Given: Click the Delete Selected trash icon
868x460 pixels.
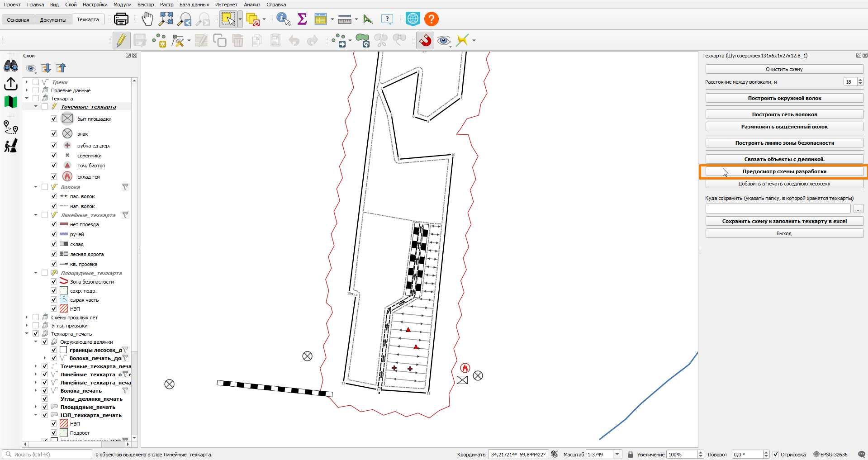Looking at the screenshot, I should [238, 41].
